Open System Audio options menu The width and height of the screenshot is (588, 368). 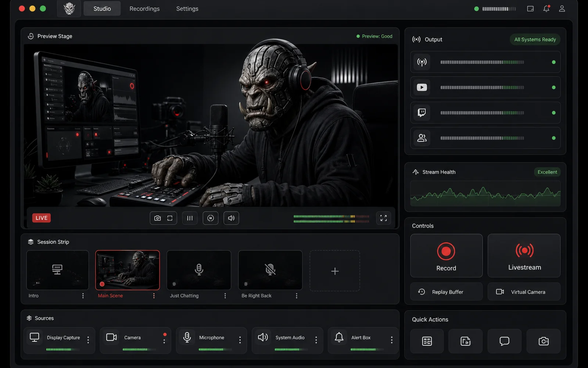tap(316, 340)
